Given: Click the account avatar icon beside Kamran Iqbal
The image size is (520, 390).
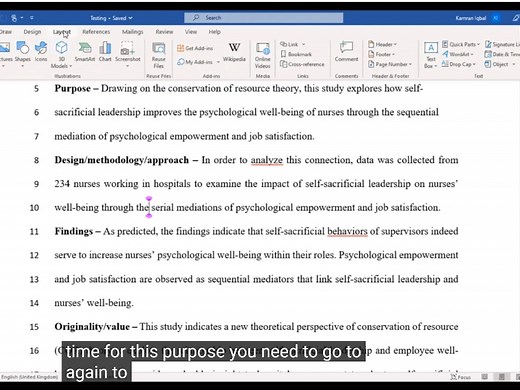Looking at the screenshot, I should click(496, 18).
